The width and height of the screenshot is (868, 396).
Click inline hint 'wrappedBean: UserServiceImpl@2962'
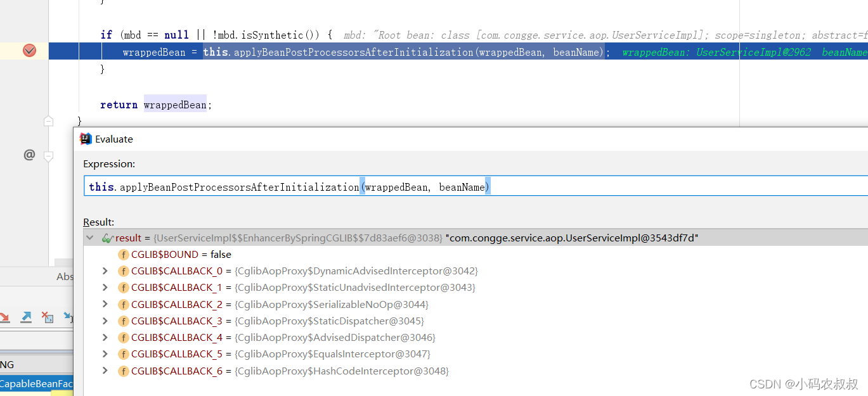click(x=716, y=52)
